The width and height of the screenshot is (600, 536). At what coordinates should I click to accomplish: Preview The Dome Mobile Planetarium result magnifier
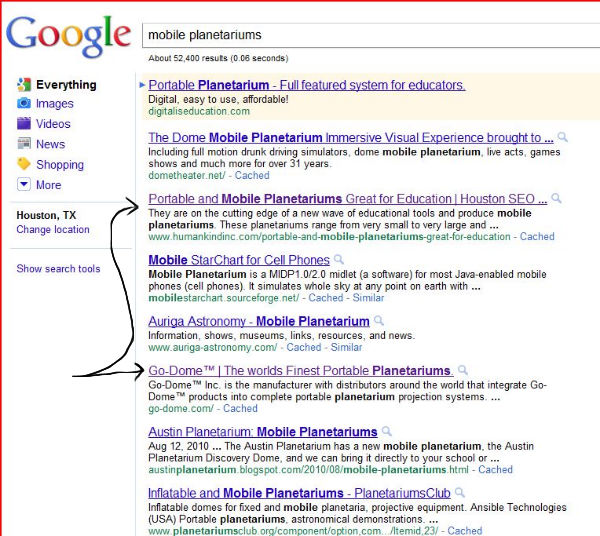[x=562, y=137]
